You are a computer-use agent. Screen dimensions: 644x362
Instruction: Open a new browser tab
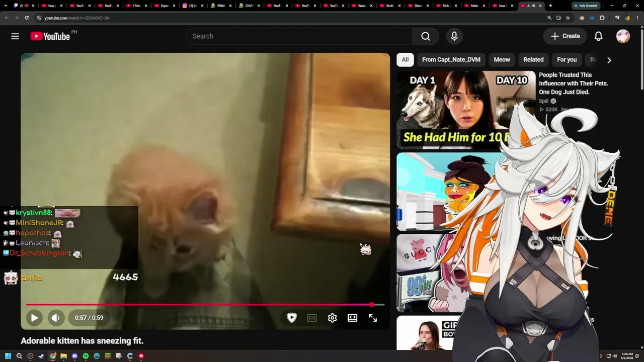pos(550,6)
